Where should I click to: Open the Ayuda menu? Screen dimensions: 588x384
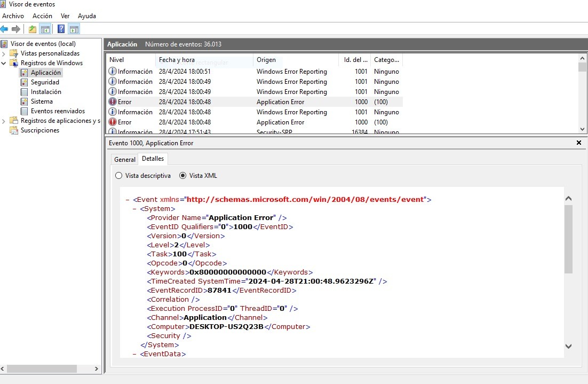[87, 16]
